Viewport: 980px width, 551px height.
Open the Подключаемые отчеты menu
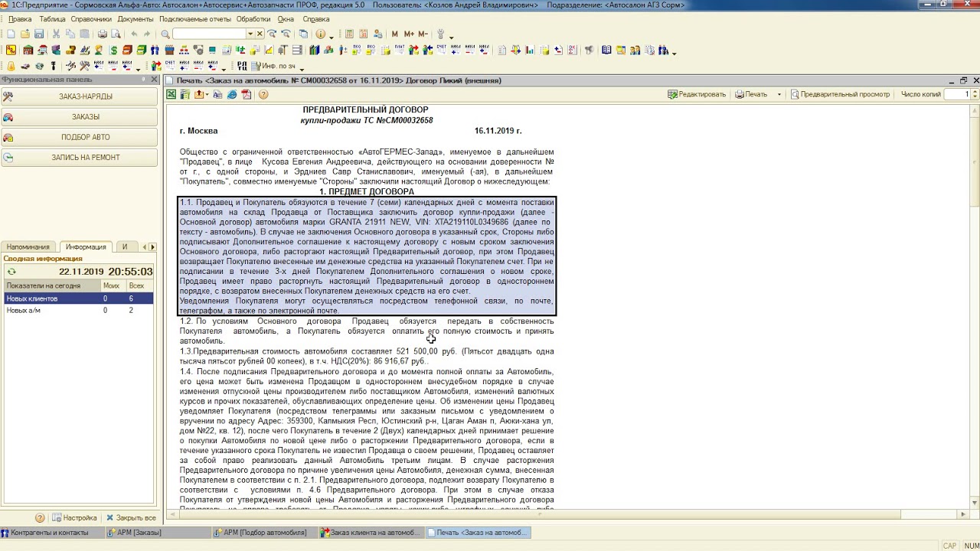[194, 19]
